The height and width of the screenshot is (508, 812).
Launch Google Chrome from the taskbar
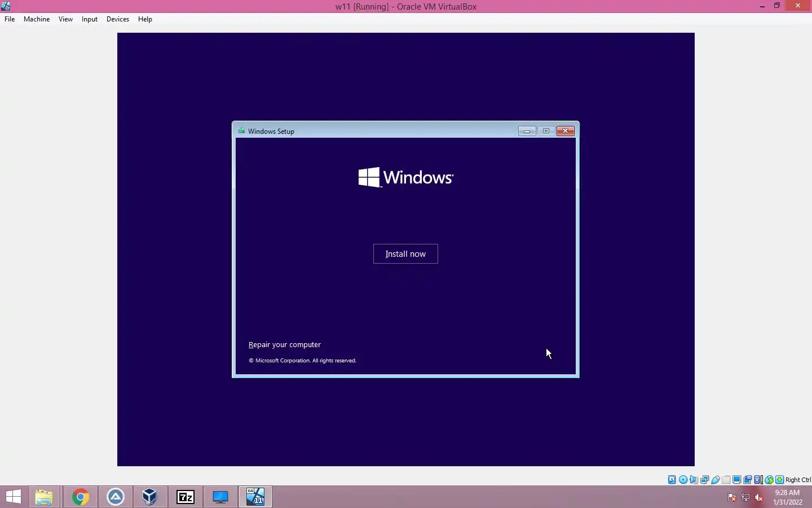click(80, 497)
